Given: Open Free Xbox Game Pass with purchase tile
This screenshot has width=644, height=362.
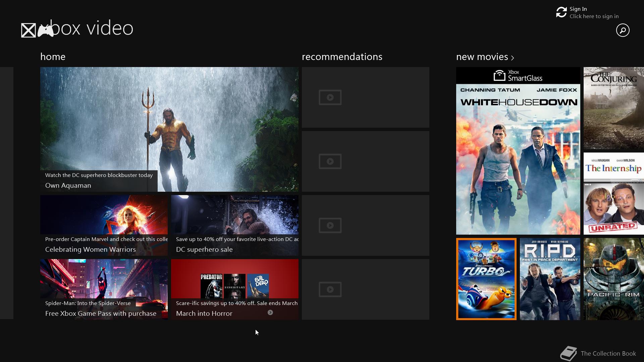Looking at the screenshot, I should 104,289.
